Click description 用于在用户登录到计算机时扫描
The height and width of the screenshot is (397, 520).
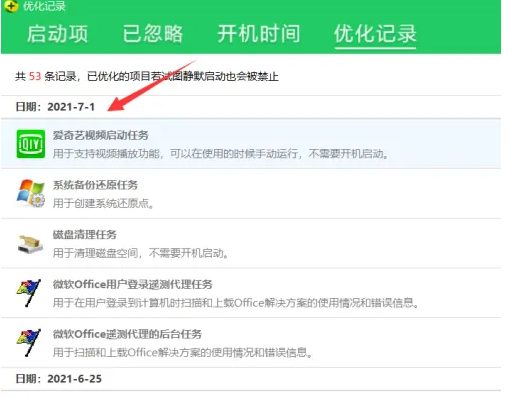click(x=236, y=303)
